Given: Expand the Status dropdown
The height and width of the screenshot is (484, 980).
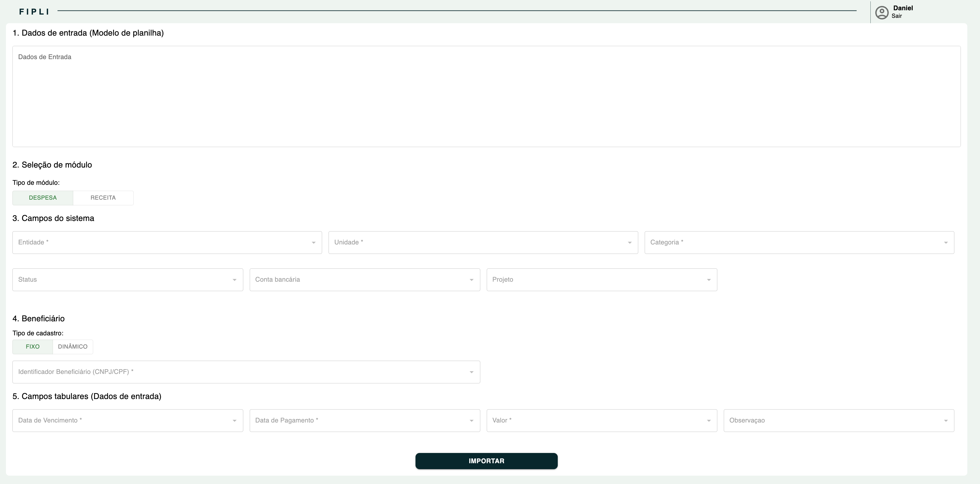Looking at the screenshot, I should (x=127, y=280).
